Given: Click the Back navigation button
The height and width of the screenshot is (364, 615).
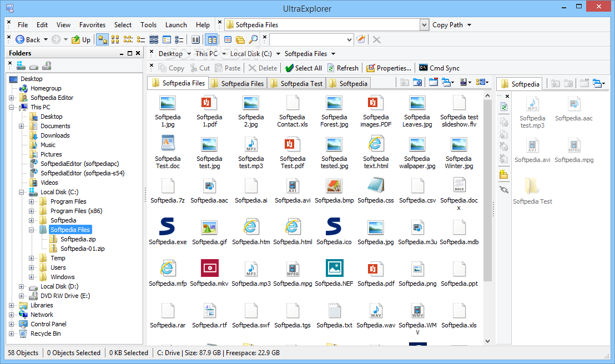Looking at the screenshot, I should click(x=27, y=39).
